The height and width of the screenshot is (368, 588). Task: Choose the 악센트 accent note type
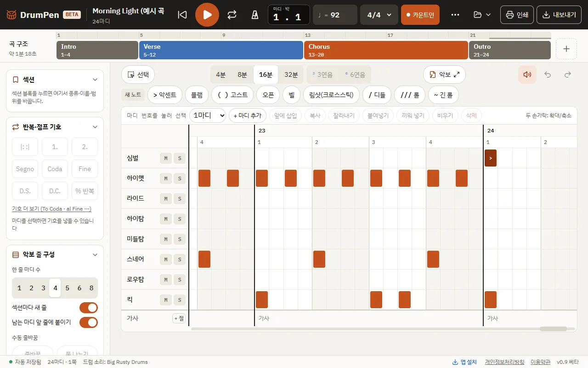coord(164,95)
